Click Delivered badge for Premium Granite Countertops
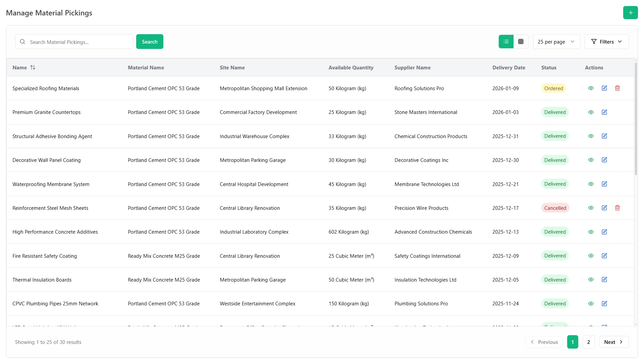The image size is (644, 362). pos(555,112)
